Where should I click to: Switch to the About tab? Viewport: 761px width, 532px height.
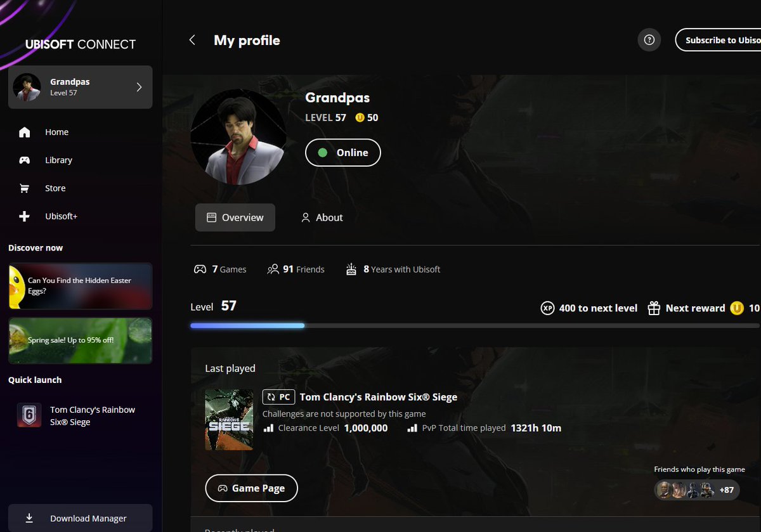[322, 217]
